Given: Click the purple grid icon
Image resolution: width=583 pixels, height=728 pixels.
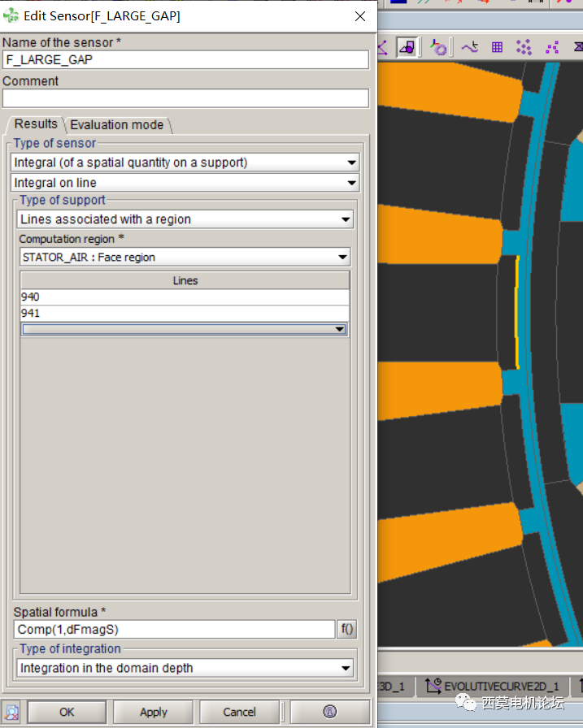Looking at the screenshot, I should 497,47.
